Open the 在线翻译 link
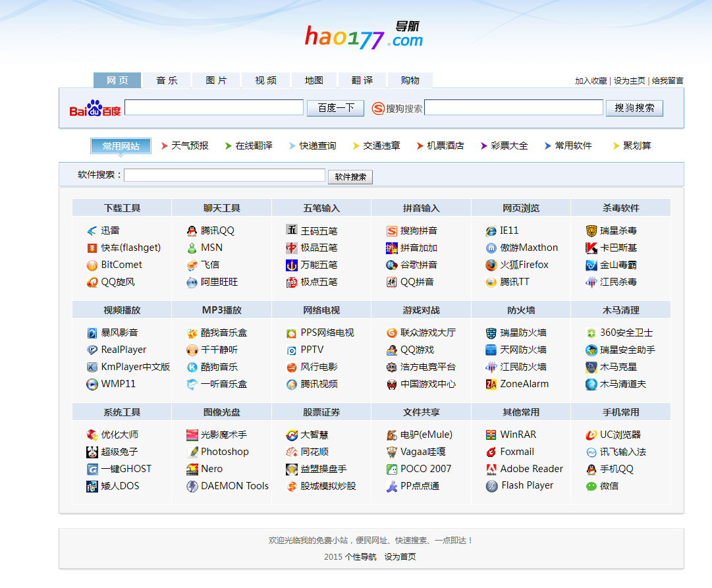Screen dimensions: 712x588 tap(254, 146)
